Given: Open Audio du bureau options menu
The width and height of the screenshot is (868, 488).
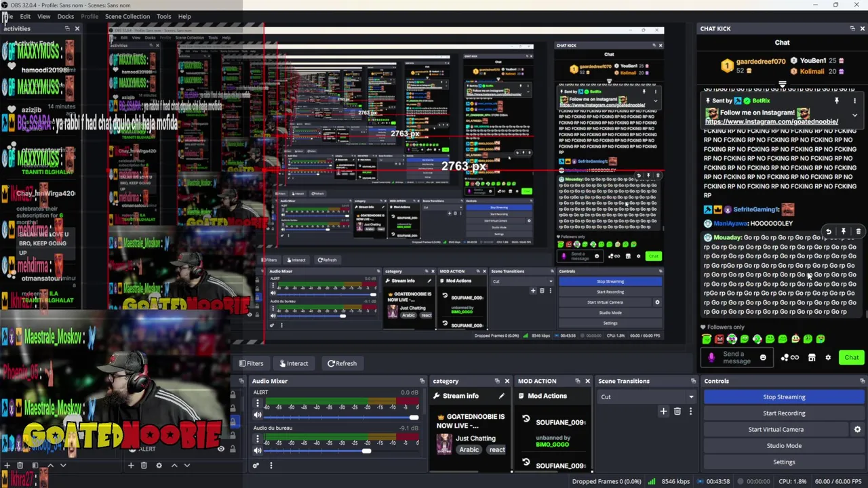Looking at the screenshot, I should click(257, 439).
